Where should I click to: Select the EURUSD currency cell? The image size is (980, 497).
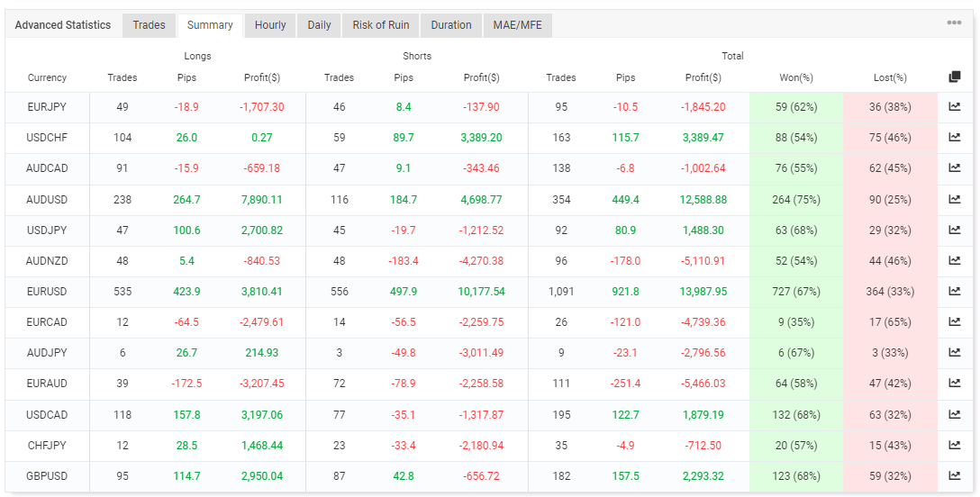click(47, 292)
